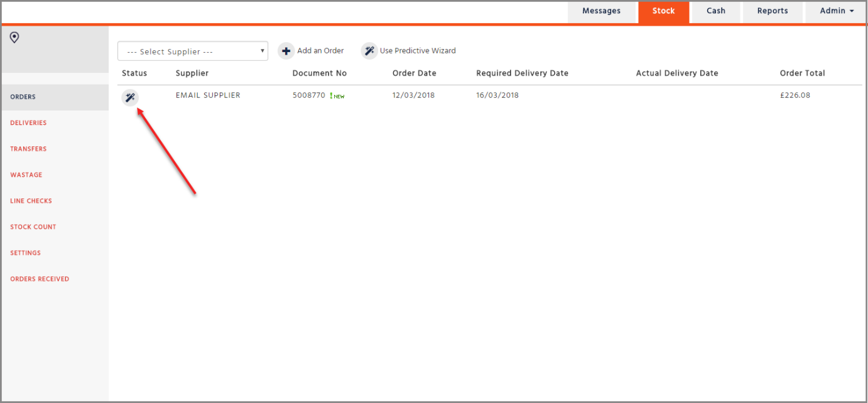The image size is (868, 403).
Task: Click the Order Total column header
Action: point(803,73)
